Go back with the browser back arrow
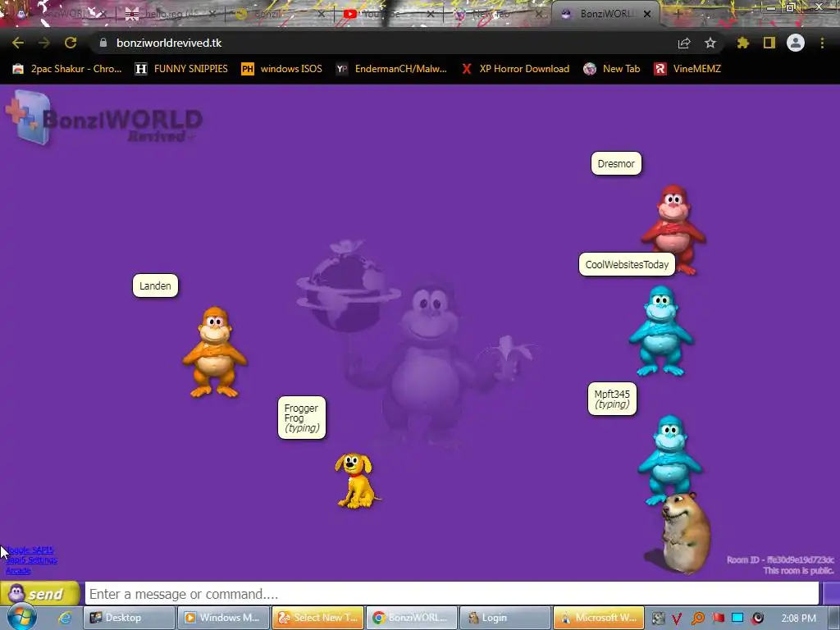 click(x=18, y=43)
